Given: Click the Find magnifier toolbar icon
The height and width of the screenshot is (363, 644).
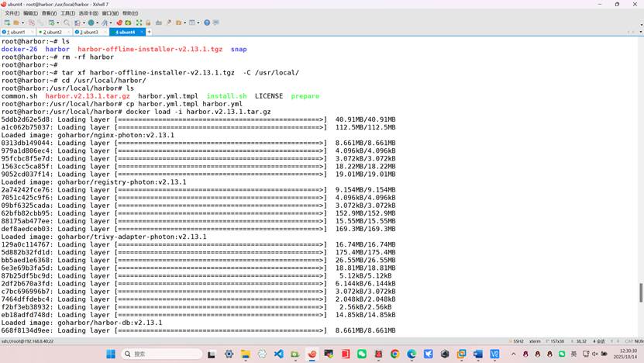Looking at the screenshot, I should tap(67, 22).
